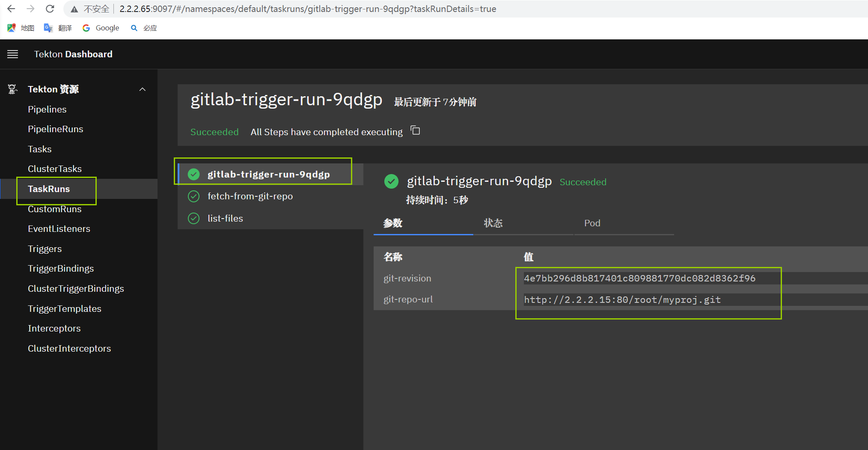Click the green check icon beside list-files
Image resolution: width=868 pixels, height=450 pixels.
(x=194, y=219)
